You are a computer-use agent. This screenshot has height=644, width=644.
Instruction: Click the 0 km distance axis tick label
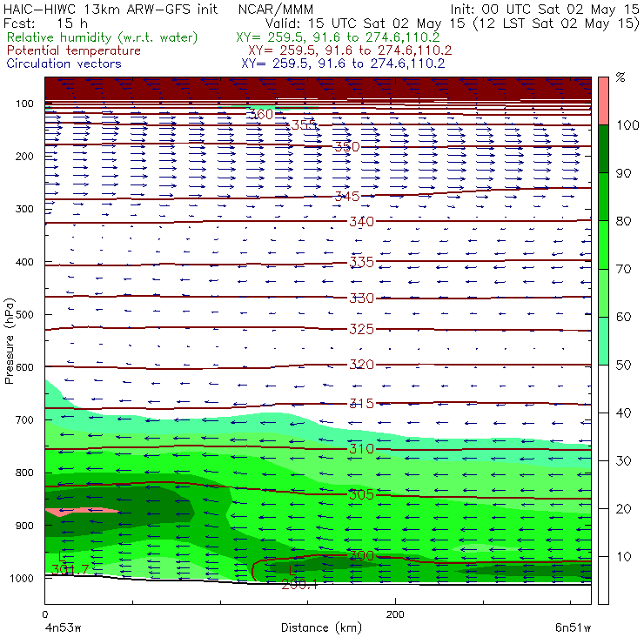click(44, 614)
